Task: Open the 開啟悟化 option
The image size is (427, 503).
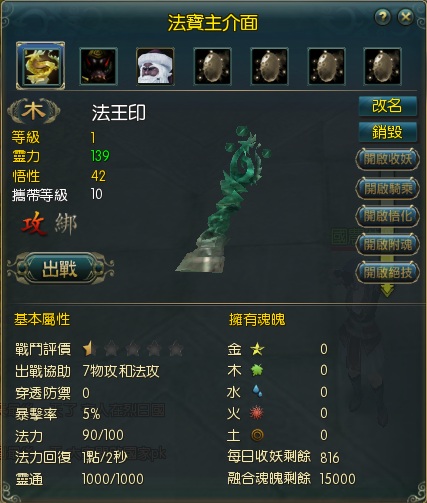Action: [x=387, y=216]
